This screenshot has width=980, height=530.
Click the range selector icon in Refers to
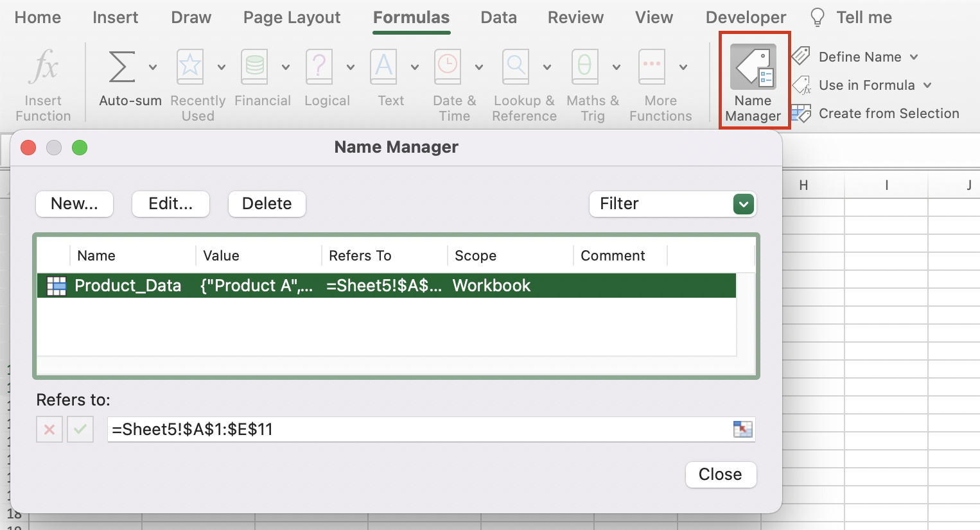tap(742, 429)
